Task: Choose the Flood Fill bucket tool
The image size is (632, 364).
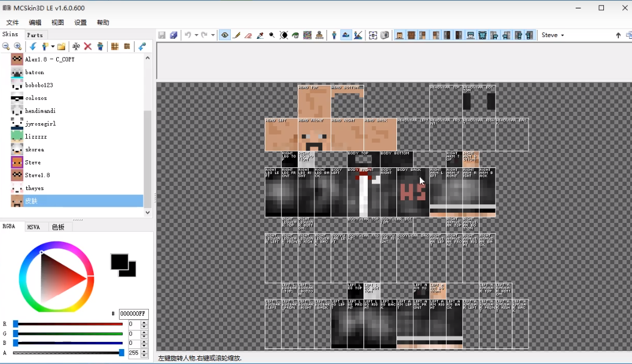Action: click(x=295, y=35)
